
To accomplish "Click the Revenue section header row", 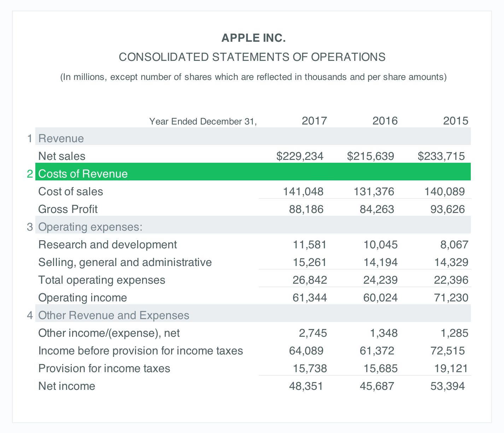I will pyautogui.click(x=61, y=138).
